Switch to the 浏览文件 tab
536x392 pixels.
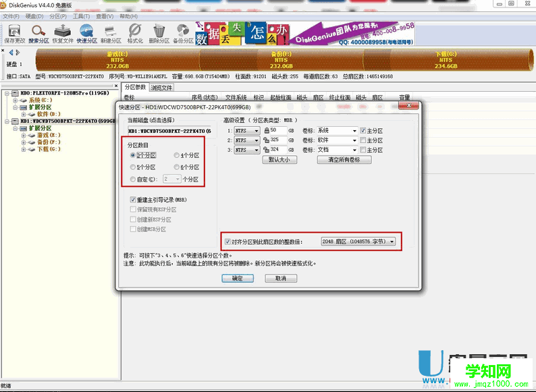pos(161,88)
